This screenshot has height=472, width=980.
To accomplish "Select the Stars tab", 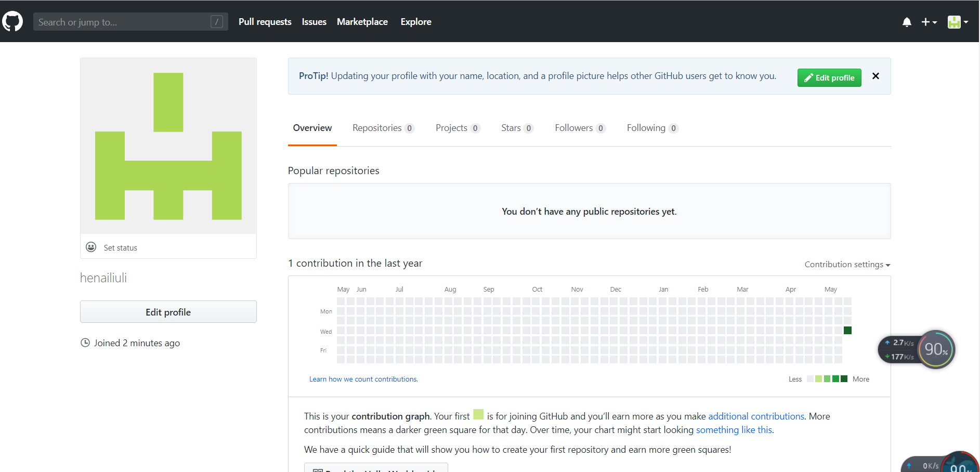I will (x=516, y=128).
